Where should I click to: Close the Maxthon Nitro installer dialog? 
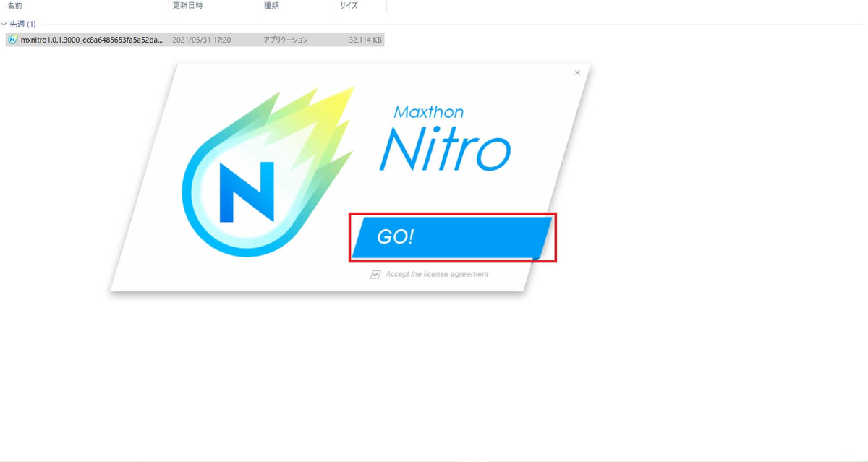[x=577, y=72]
